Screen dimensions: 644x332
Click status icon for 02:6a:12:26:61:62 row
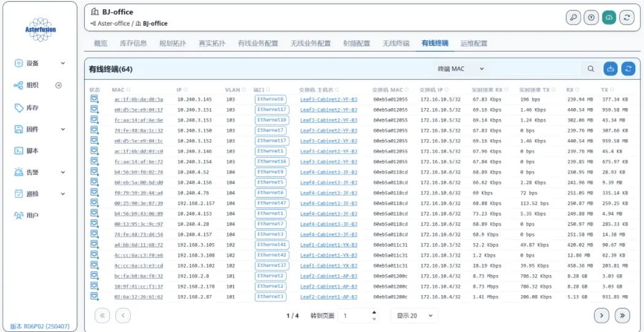tap(95, 296)
